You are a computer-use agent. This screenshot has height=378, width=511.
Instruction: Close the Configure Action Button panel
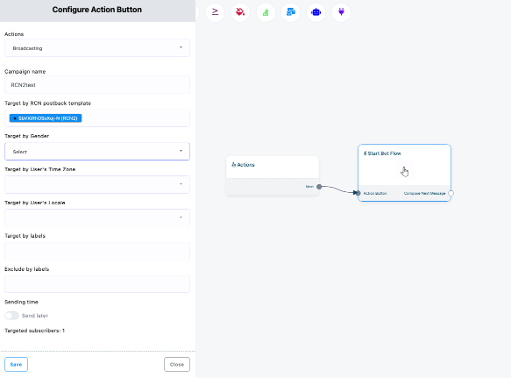(177, 364)
